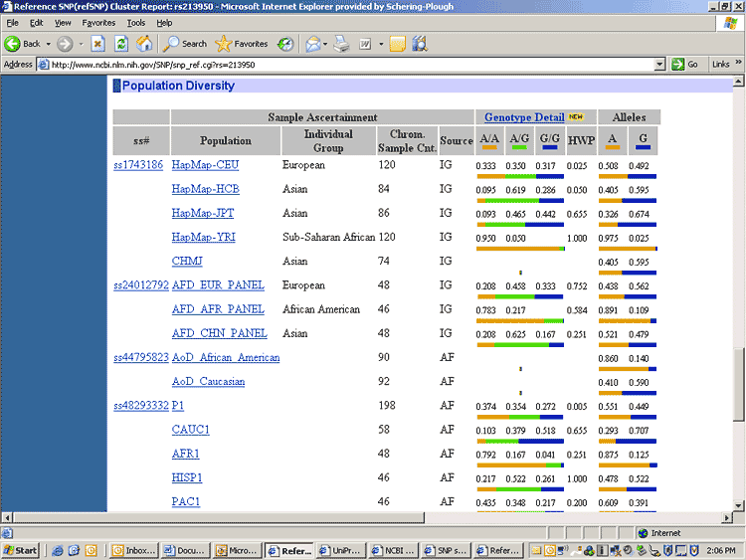Viewport: 746px width, 560px height.
Task: Open the HISP1 population link
Action: 187,477
